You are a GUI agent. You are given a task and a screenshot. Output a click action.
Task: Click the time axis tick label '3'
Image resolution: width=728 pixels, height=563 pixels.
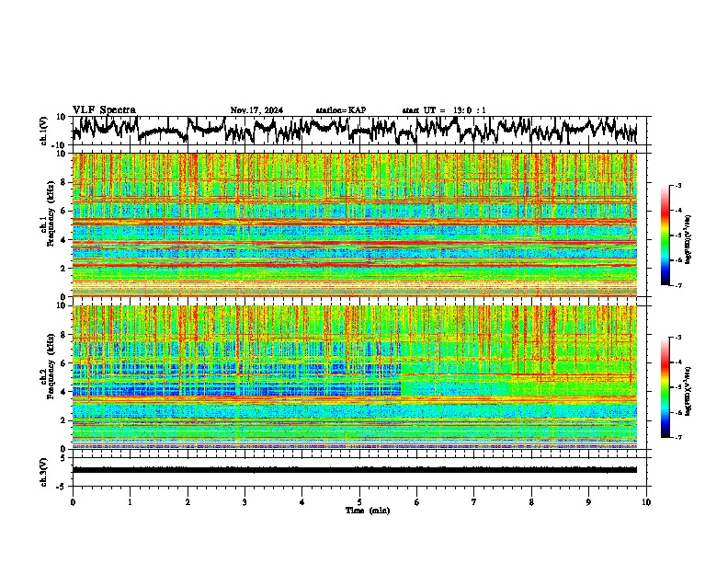tap(245, 502)
